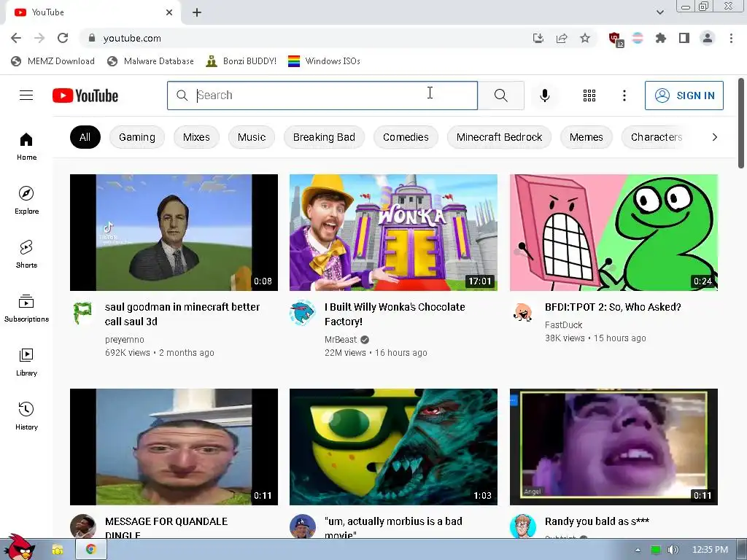The image size is (747, 560).
Task: Open MESSAGE FOR QUANDALE DINGLE thumbnail
Action: coord(174,447)
